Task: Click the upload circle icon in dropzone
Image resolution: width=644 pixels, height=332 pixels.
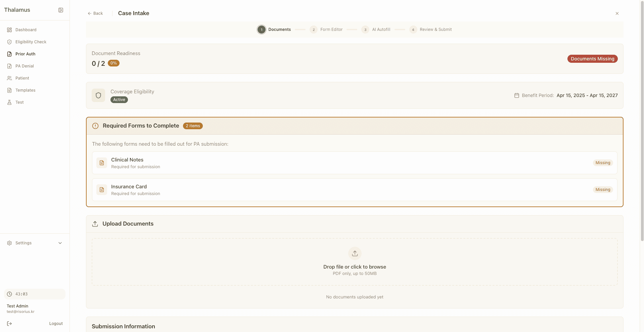Action: click(355, 253)
